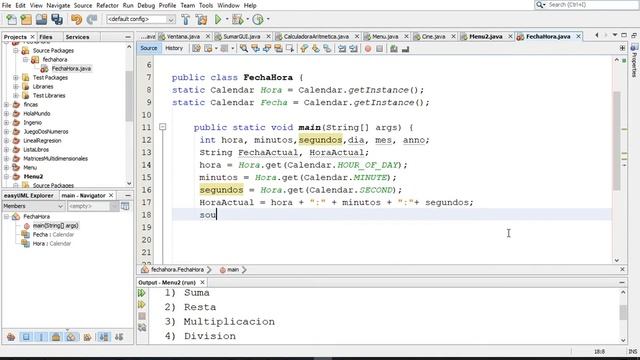
Task: Click the Shift Line Left icon in editor toolbar
Action: (342, 49)
